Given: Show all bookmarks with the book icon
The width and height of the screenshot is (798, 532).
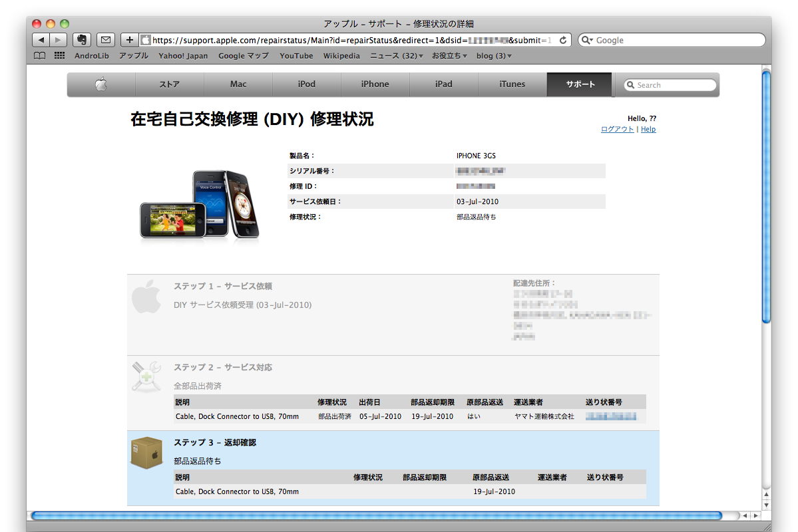Looking at the screenshot, I should coord(39,56).
